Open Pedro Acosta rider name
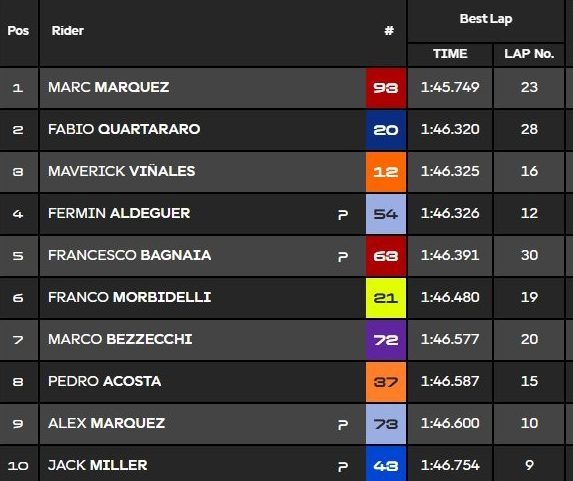 (x=105, y=382)
